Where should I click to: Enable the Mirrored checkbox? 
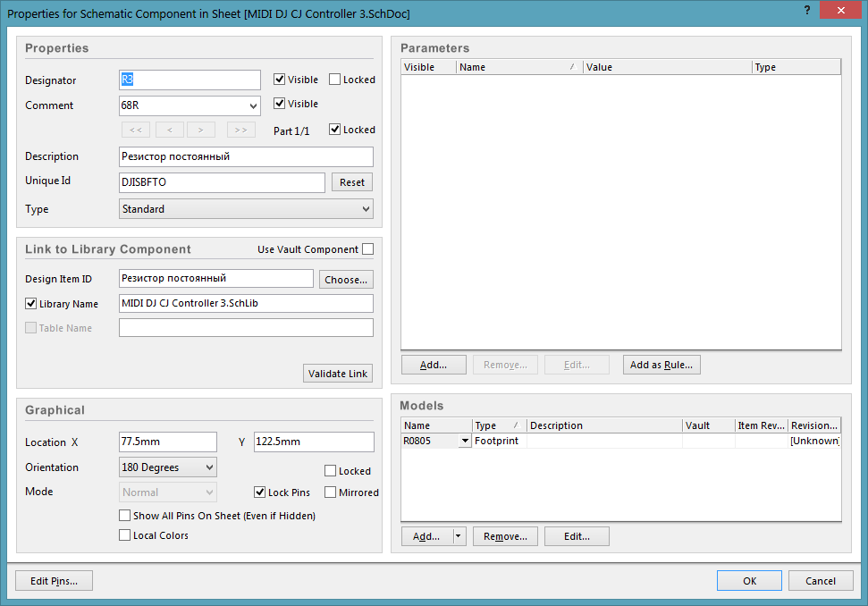[331, 492]
